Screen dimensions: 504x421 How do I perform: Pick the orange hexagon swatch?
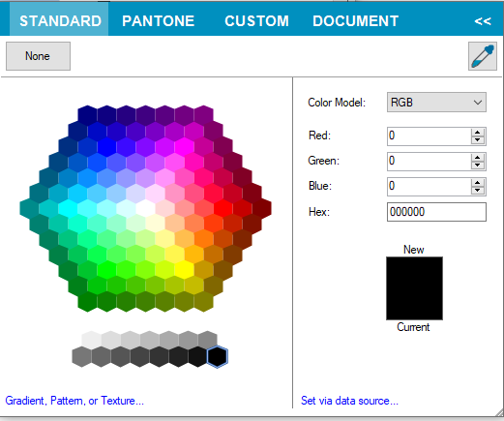click(x=203, y=239)
